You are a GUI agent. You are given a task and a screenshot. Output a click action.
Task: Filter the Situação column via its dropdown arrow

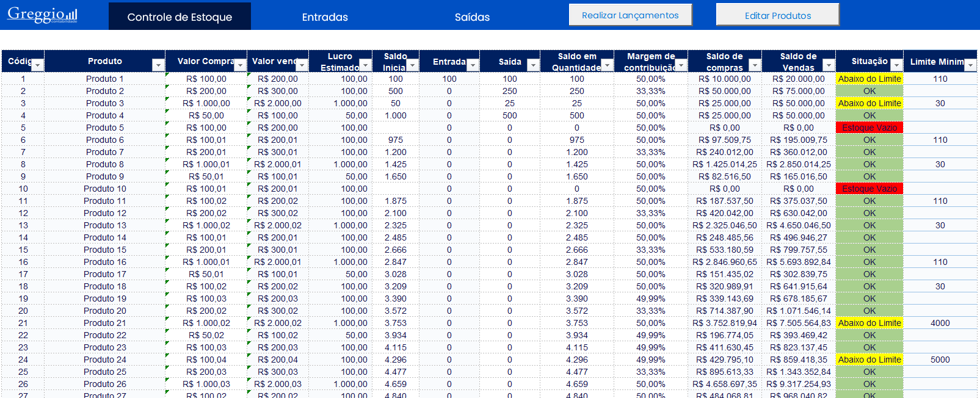click(x=896, y=65)
